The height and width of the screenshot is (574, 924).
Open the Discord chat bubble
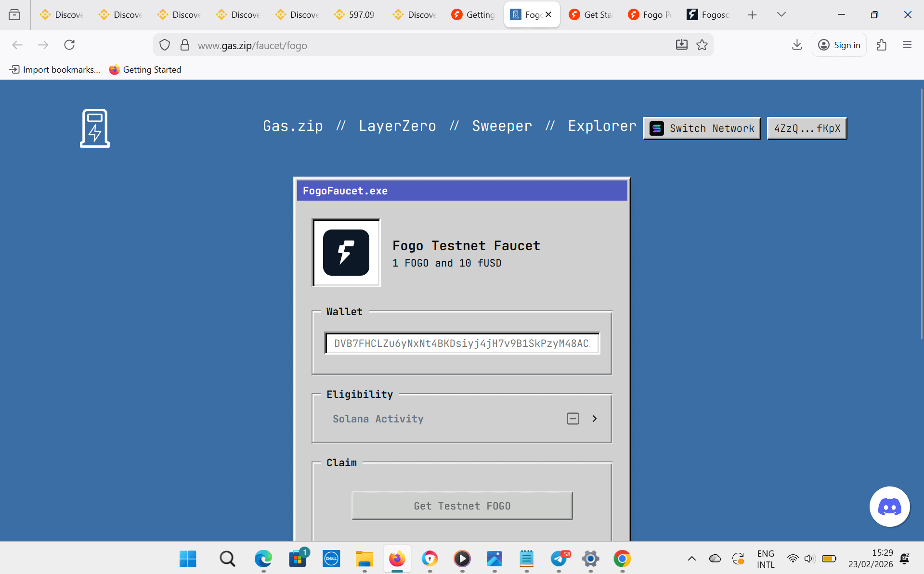[x=889, y=507]
